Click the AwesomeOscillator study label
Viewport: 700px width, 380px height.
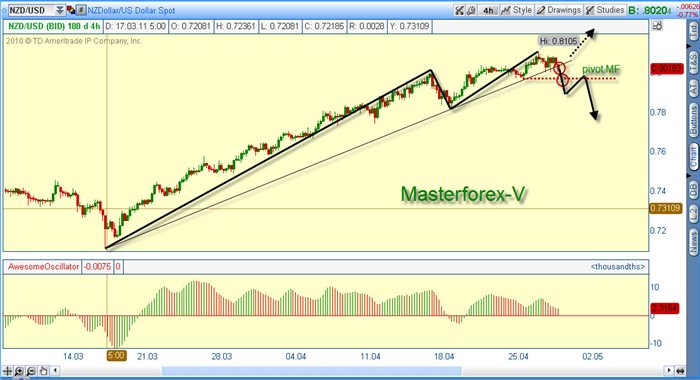(43, 267)
